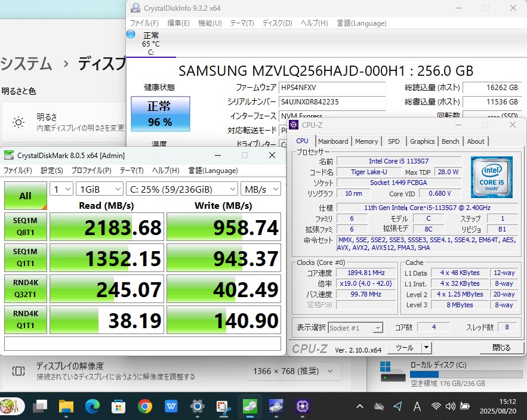Click the Intel Core i5 logo in CPU-Z

(491, 177)
